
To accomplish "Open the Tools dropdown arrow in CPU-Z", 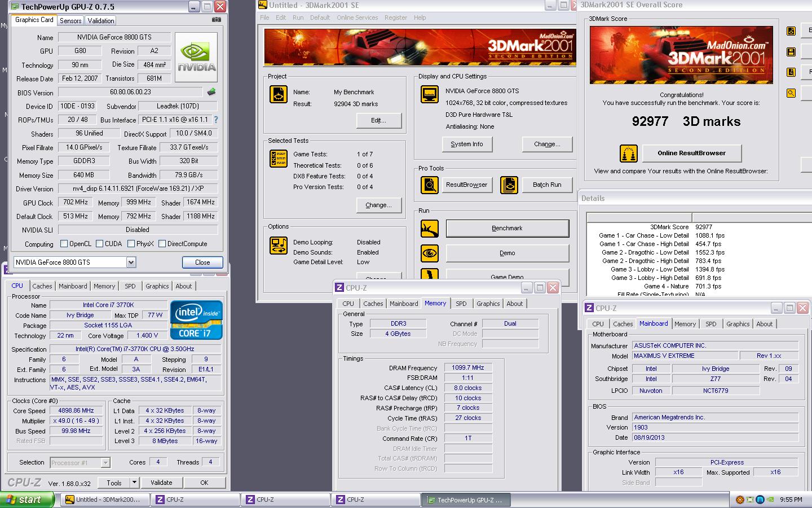I will pyautogui.click(x=134, y=483).
